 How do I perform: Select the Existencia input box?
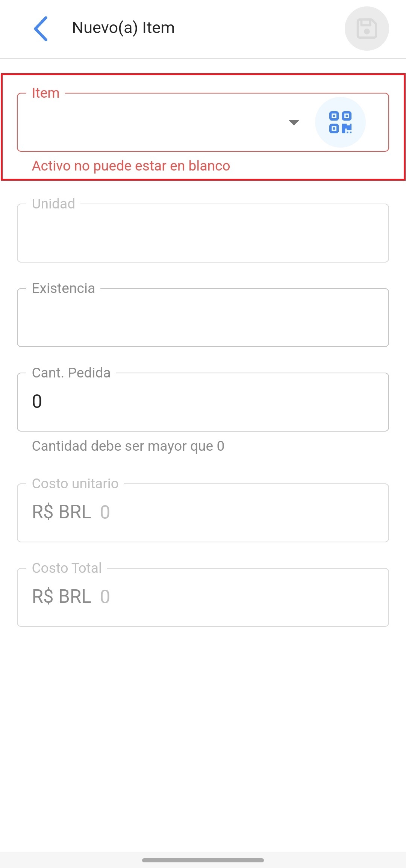(203, 318)
